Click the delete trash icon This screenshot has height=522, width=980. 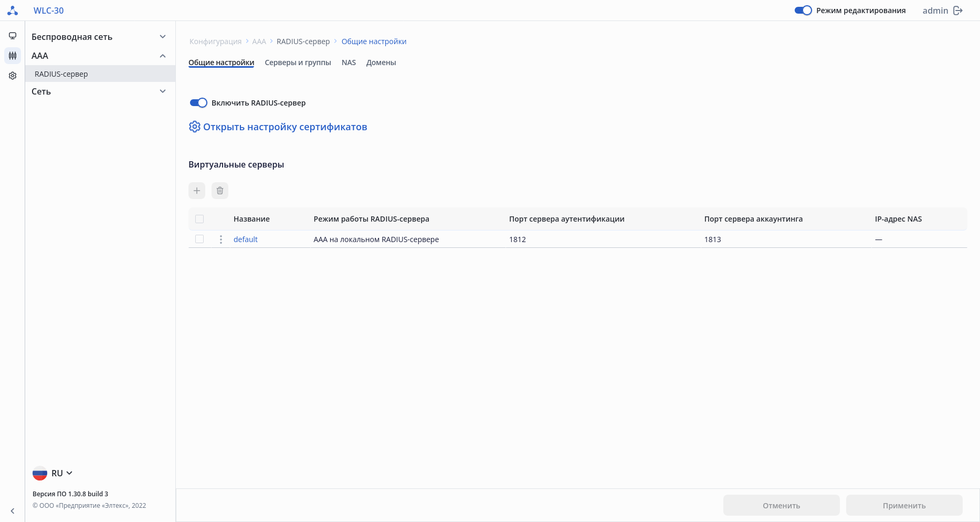[x=220, y=191]
